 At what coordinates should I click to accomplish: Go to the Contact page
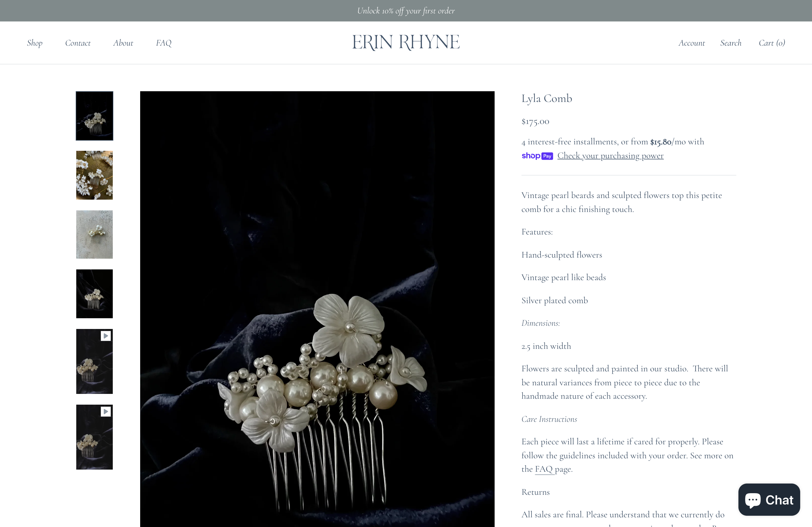pos(78,43)
